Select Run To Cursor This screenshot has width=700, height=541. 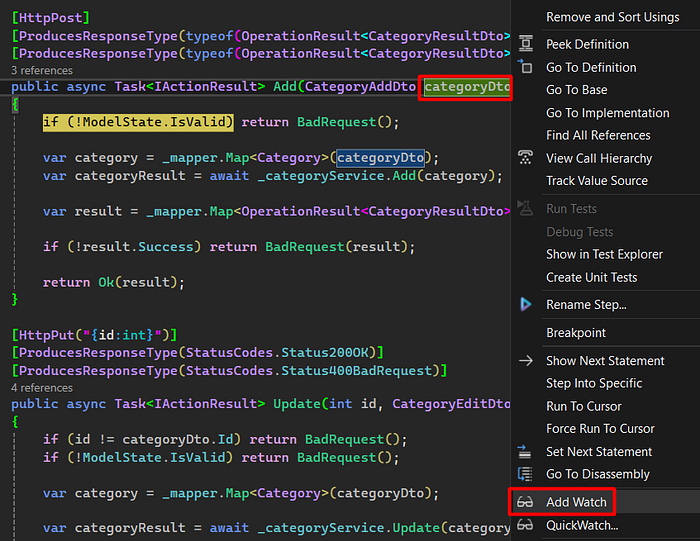[583, 406]
